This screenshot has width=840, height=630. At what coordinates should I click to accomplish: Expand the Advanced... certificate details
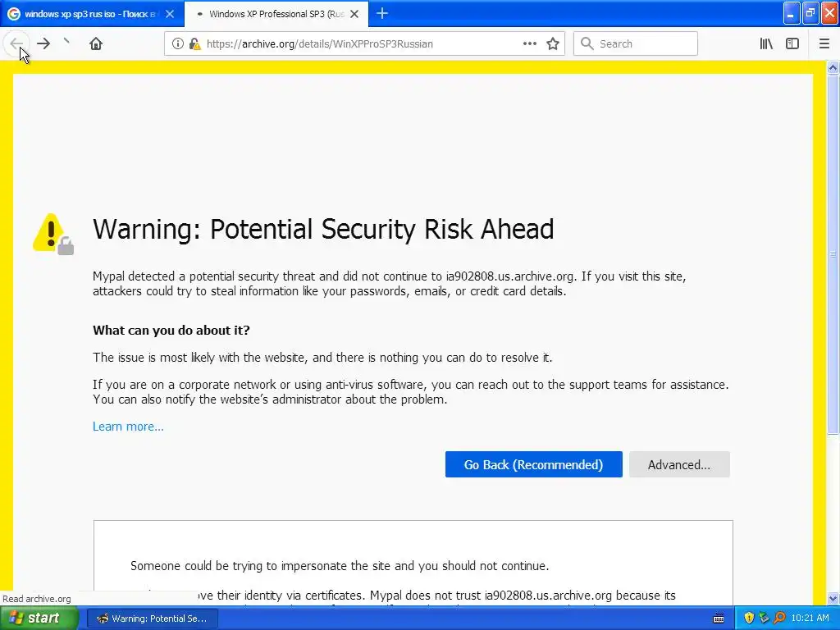679,464
